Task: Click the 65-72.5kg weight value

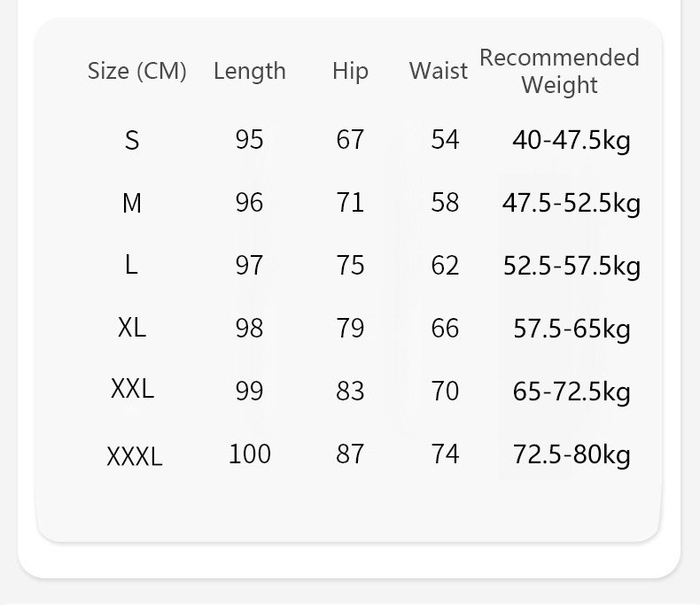Action: [572, 392]
